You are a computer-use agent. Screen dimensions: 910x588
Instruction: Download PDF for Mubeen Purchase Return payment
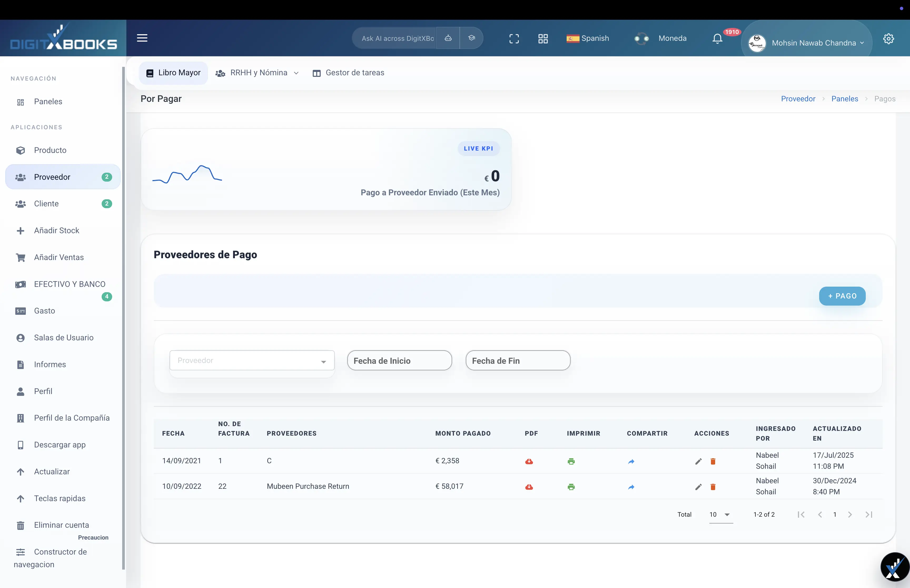529,487
